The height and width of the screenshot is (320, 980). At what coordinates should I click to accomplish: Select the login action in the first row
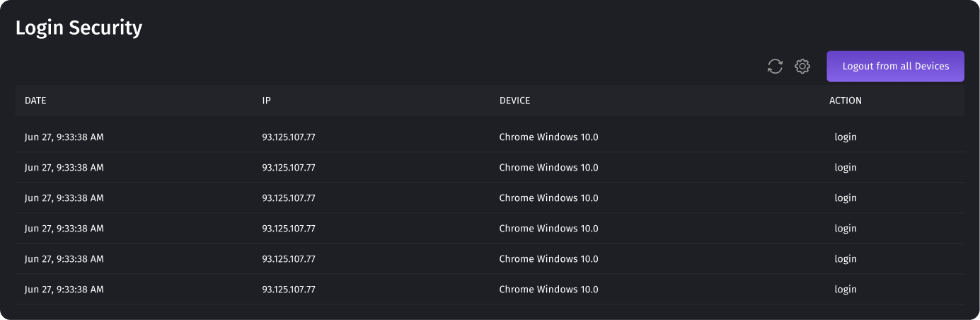tap(846, 137)
